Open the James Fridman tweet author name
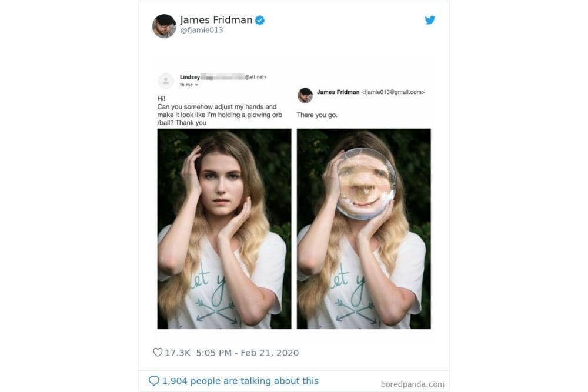Image resolution: width=588 pixels, height=392 pixels. tap(216, 20)
